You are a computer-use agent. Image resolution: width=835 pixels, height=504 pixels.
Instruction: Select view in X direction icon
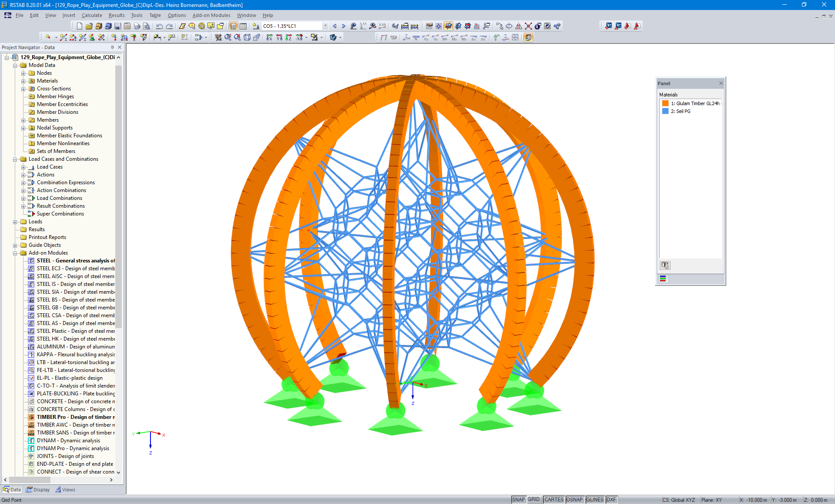click(270, 38)
